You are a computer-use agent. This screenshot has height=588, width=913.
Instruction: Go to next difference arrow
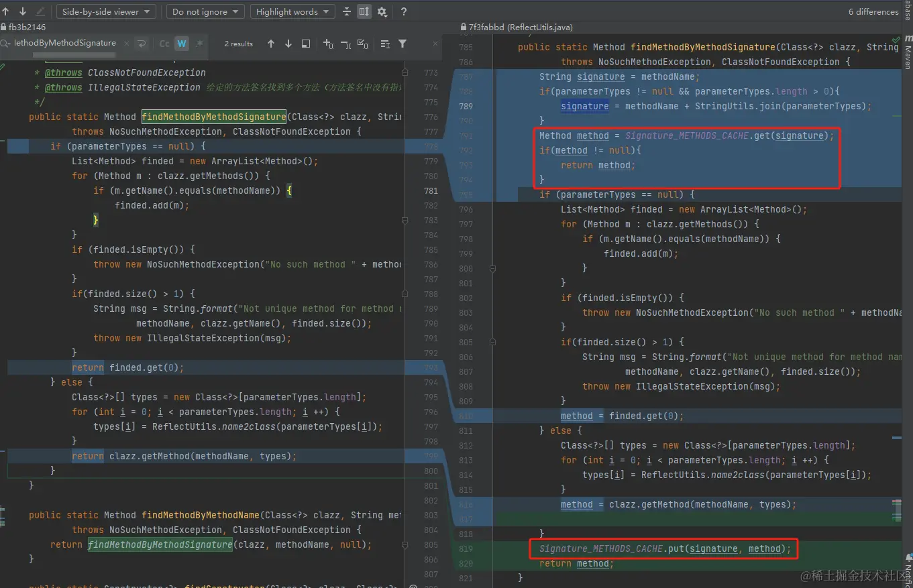(23, 11)
